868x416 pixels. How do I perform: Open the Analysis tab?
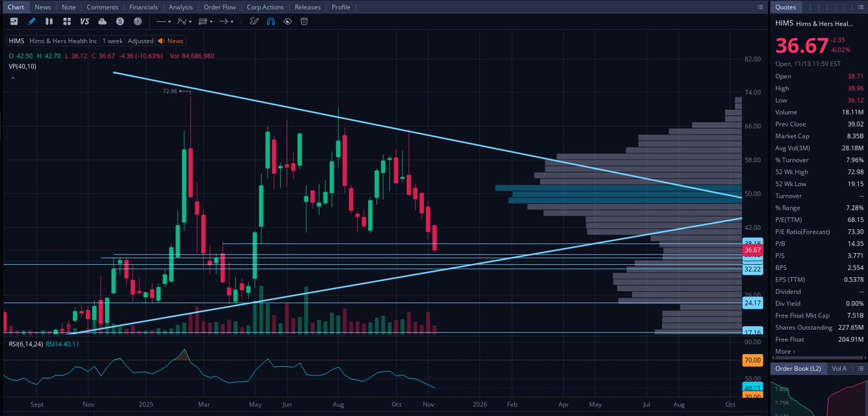coord(181,7)
